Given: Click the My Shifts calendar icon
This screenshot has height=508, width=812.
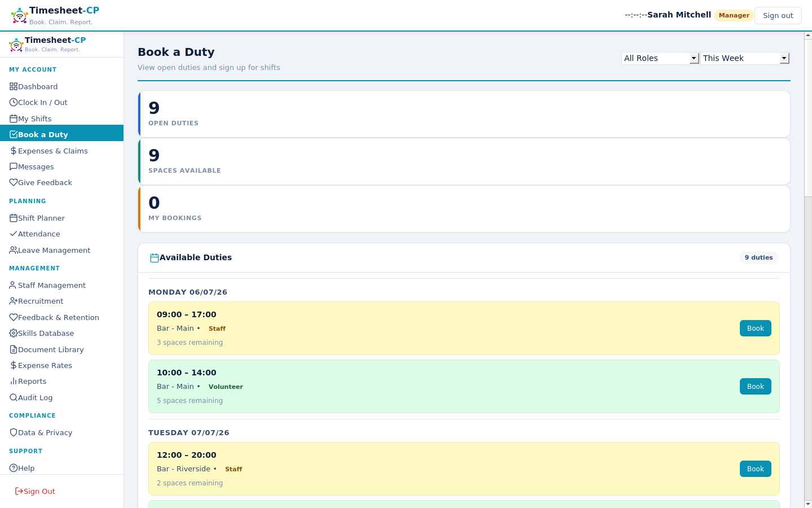Looking at the screenshot, I should pyautogui.click(x=14, y=119).
